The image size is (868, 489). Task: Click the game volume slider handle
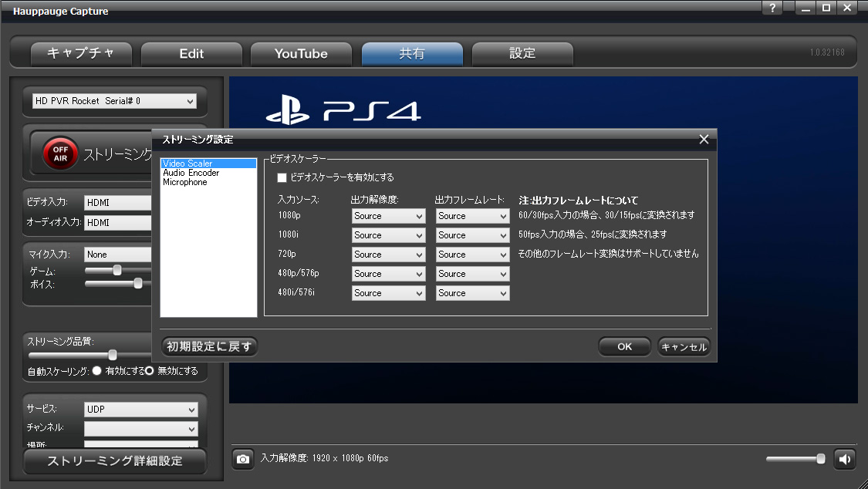pyautogui.click(x=117, y=270)
